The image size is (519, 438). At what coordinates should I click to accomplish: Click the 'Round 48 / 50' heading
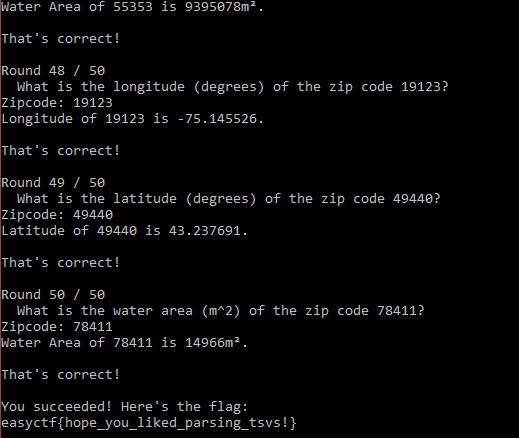coord(53,71)
